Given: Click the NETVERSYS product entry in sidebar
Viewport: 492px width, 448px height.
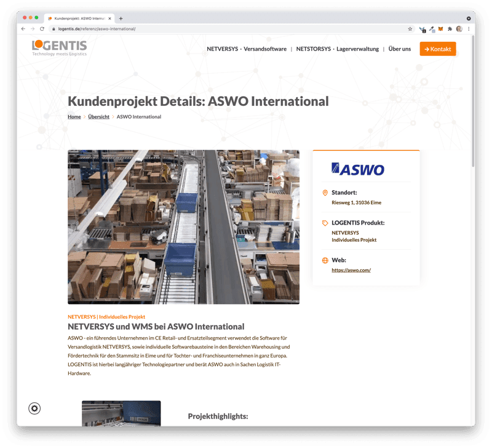Looking at the screenshot, I should 345,233.
